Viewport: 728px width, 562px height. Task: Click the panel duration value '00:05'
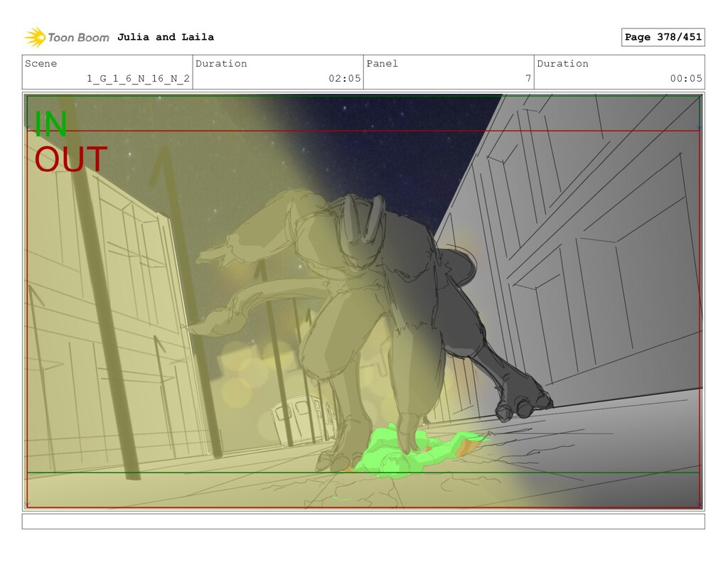point(686,78)
